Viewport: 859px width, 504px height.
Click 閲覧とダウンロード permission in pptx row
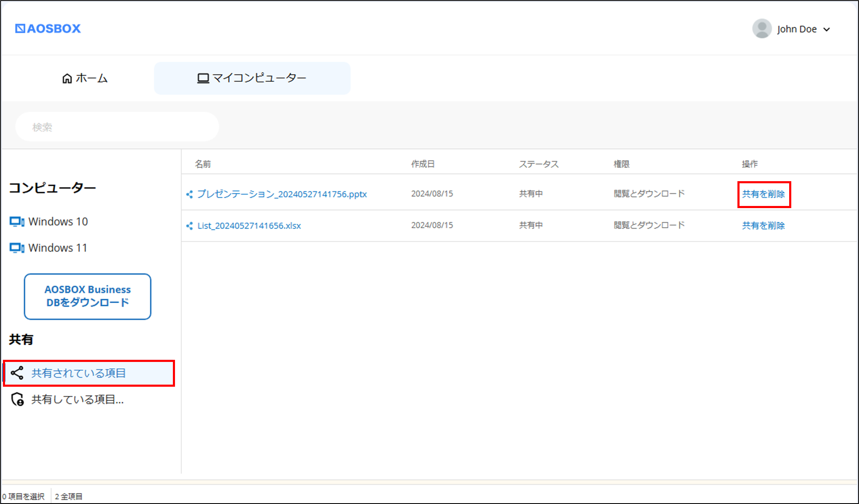649,194
